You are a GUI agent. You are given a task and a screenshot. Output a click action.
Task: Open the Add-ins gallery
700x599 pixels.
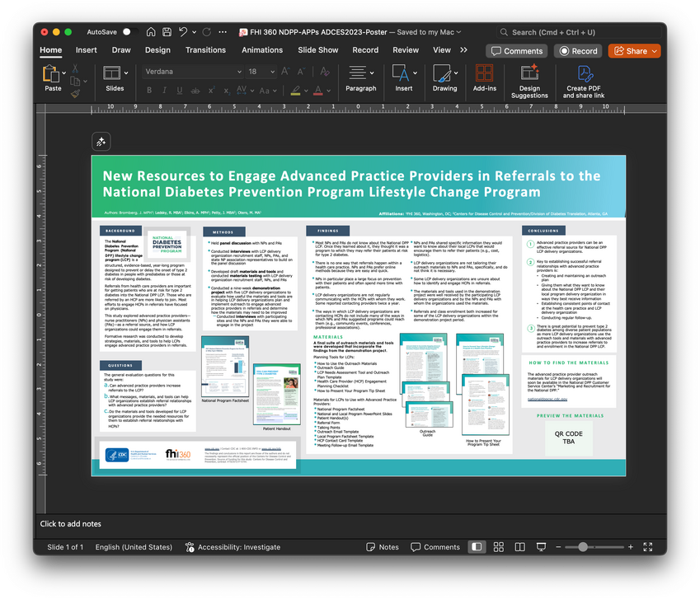pos(485,79)
